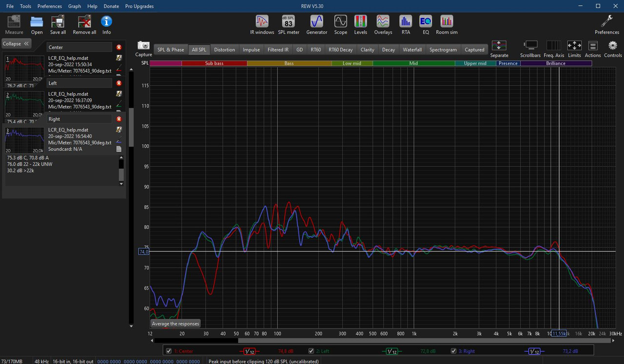Open the RTA analyzer window
Viewport: 624px width, 364px height.
[406, 24]
